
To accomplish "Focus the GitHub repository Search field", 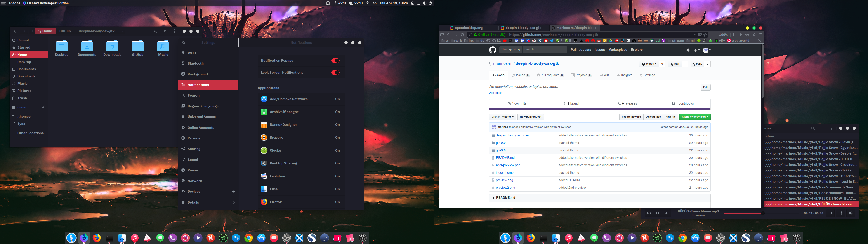I will coord(545,49).
